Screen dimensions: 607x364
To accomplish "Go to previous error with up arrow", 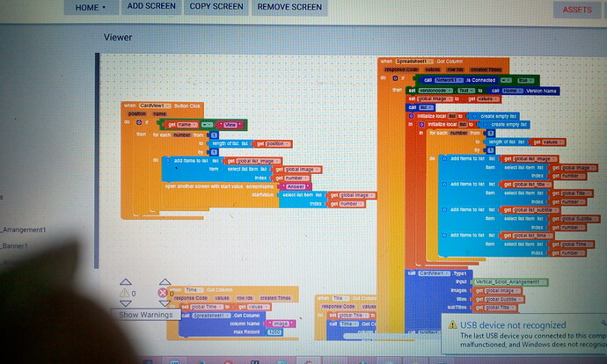I will [165, 281].
